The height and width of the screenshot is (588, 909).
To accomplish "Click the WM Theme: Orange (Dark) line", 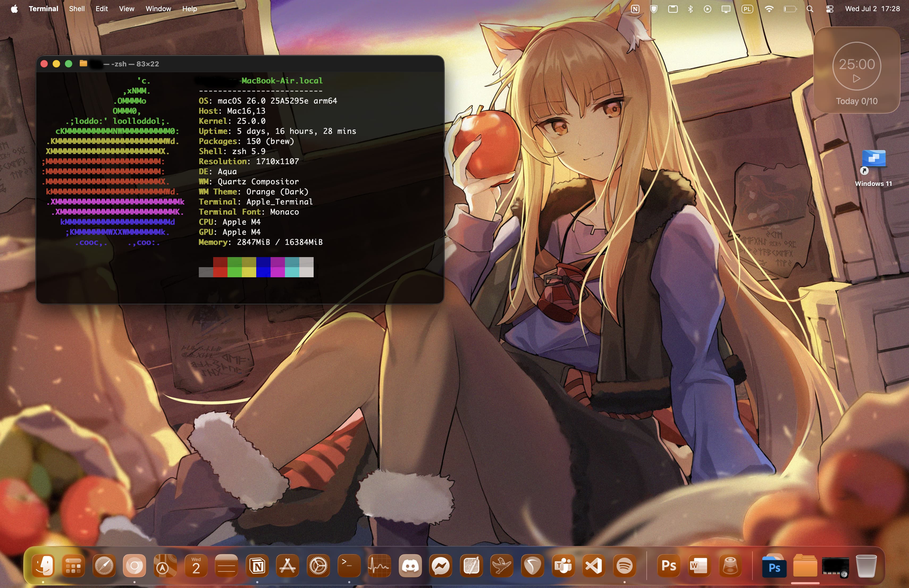I will pyautogui.click(x=253, y=191).
